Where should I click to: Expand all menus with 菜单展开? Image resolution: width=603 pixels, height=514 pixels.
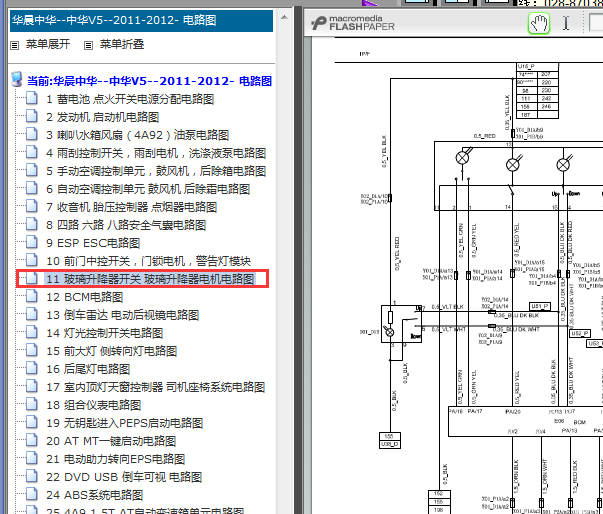pos(48,45)
